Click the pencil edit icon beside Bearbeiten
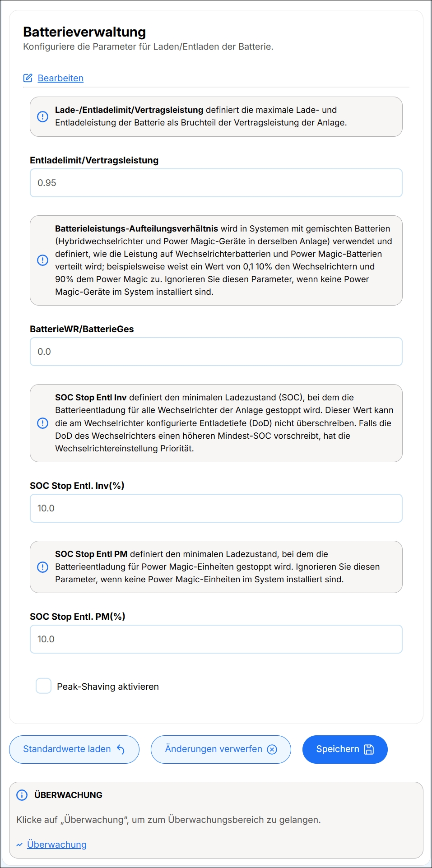The image size is (432, 868). point(28,78)
